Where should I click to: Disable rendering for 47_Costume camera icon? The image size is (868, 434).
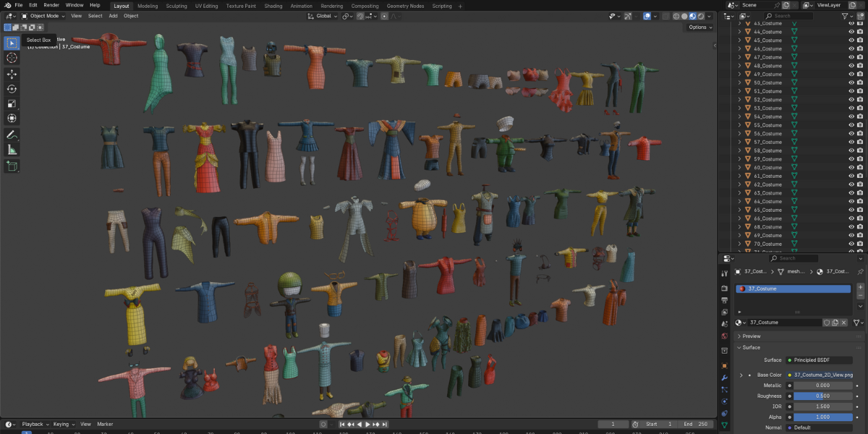click(859, 57)
